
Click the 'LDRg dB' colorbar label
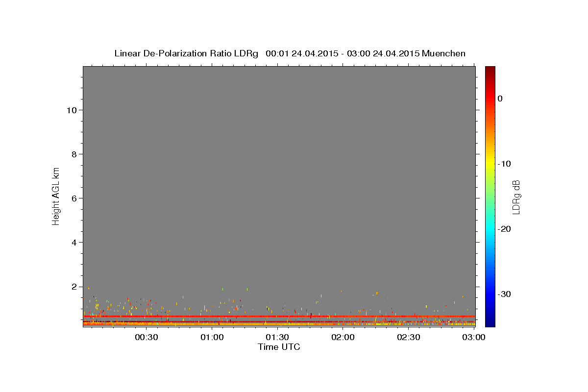(515, 197)
